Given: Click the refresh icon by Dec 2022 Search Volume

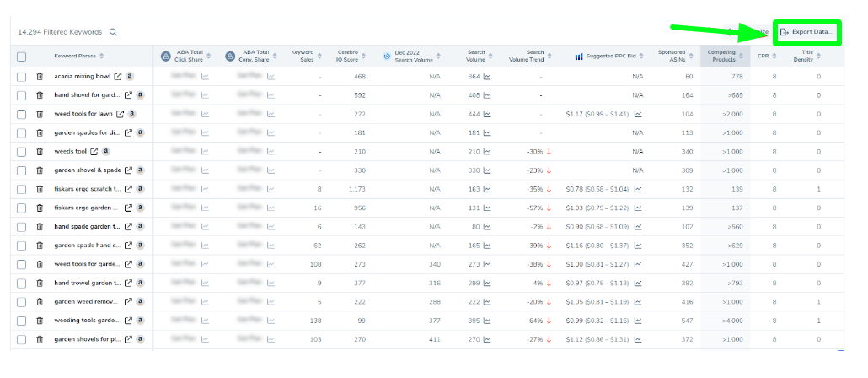Looking at the screenshot, I should click(x=387, y=56).
